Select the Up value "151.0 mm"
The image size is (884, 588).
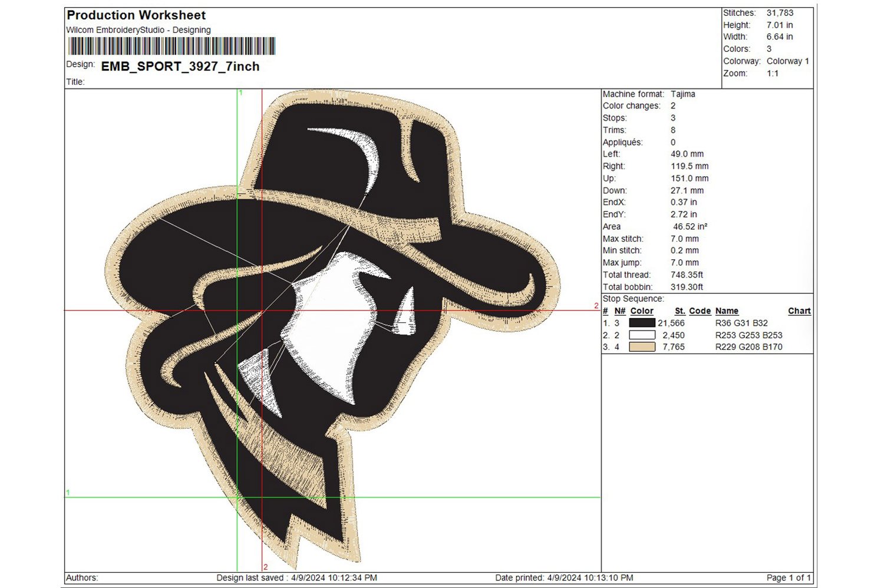point(690,179)
